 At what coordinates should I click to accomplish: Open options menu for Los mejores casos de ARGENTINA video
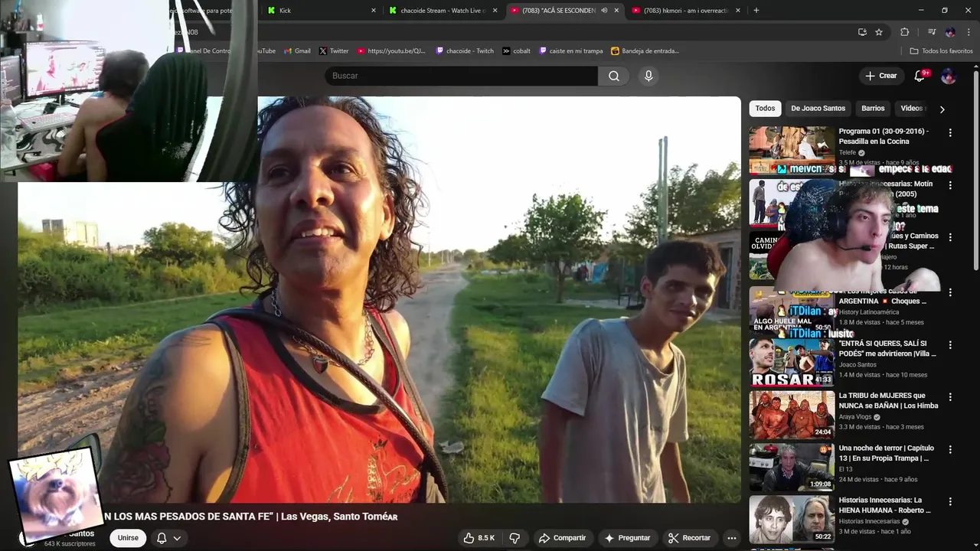tap(950, 292)
